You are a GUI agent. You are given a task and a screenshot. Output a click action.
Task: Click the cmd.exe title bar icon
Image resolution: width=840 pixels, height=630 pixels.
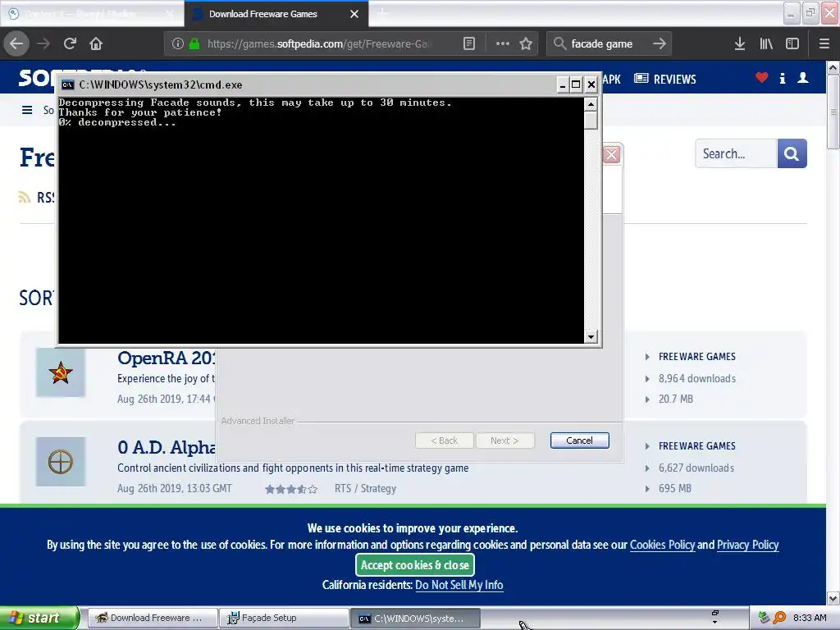tap(67, 84)
